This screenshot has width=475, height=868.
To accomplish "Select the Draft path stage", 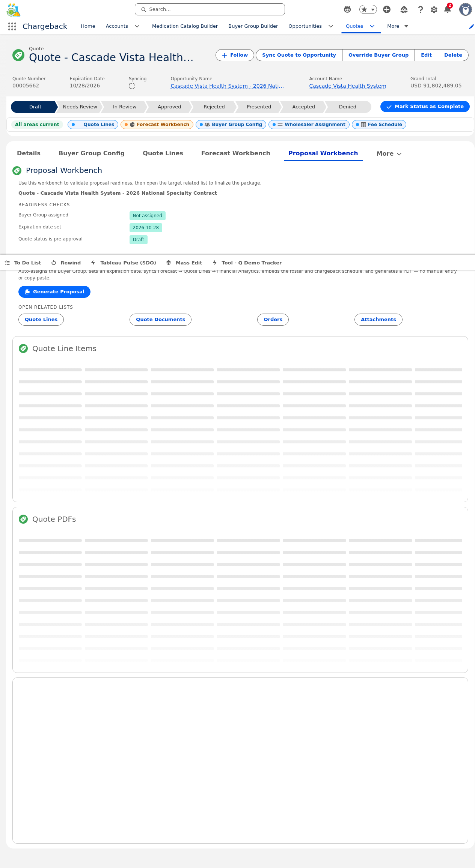I will click(x=35, y=107).
